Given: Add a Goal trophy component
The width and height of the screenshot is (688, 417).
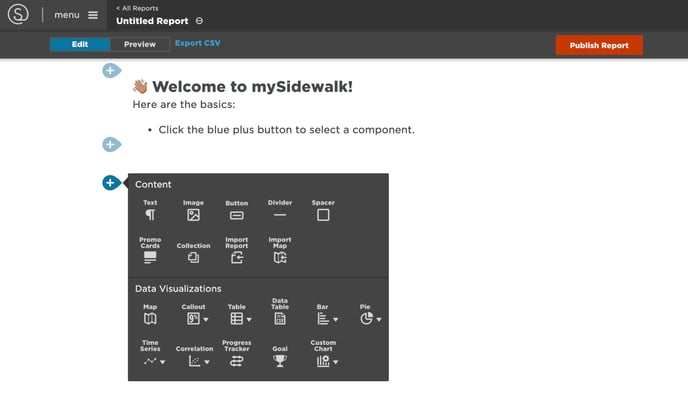Looking at the screenshot, I should [x=280, y=356].
